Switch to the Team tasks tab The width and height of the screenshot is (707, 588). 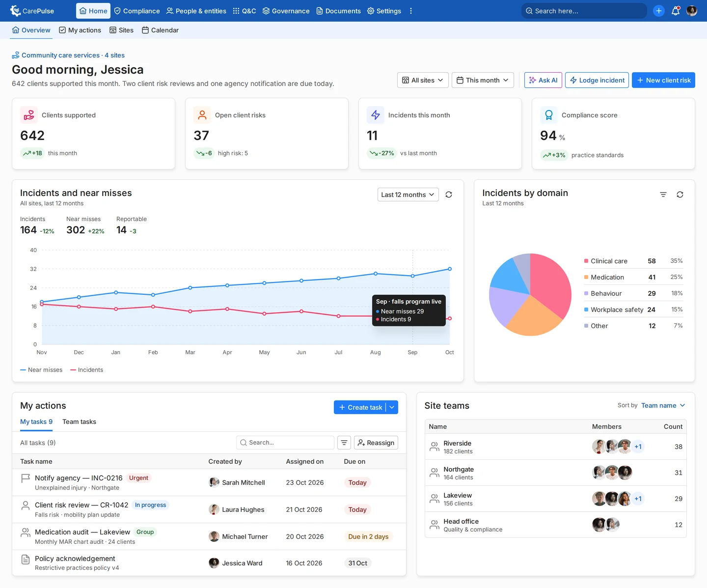click(79, 421)
